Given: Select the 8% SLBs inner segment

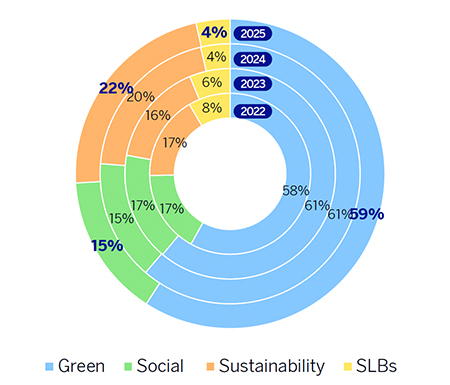Looking at the screenshot, I should (x=212, y=108).
